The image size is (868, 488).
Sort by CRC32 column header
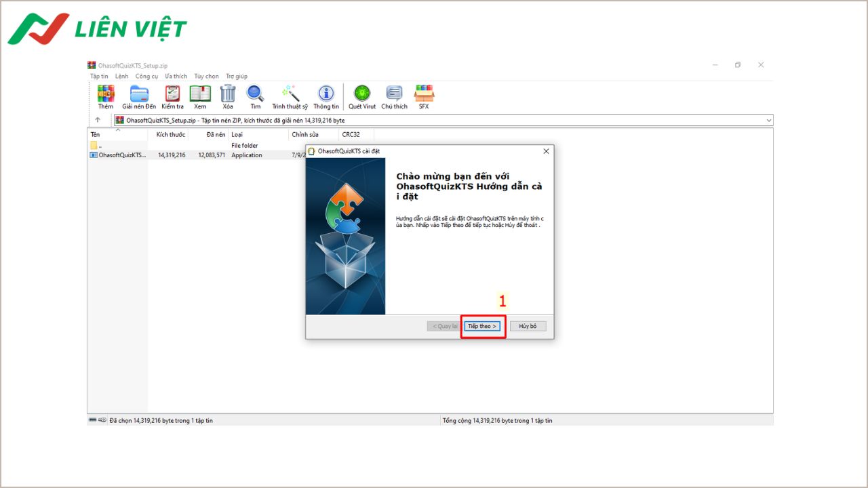tap(357, 135)
